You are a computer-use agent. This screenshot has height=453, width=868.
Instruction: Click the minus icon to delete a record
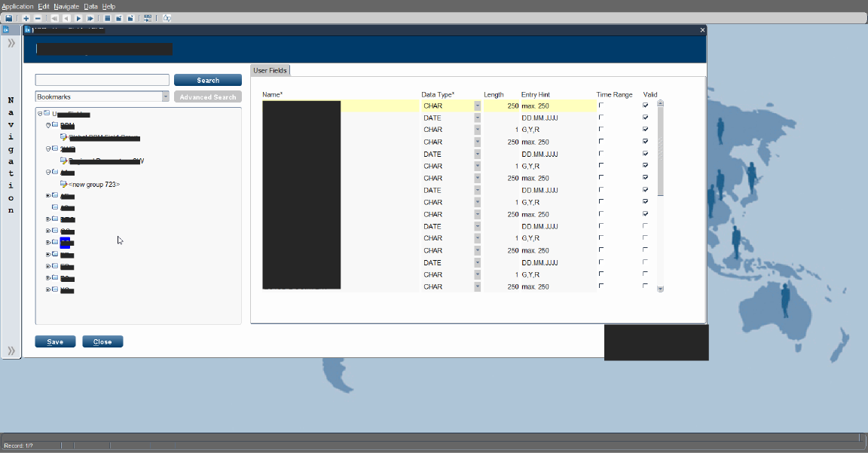pyautogui.click(x=37, y=17)
